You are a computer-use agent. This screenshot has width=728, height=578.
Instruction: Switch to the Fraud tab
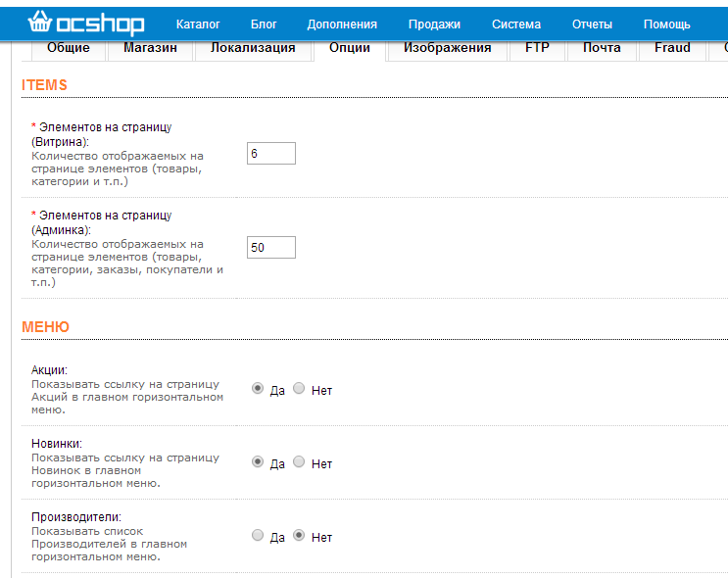click(672, 48)
